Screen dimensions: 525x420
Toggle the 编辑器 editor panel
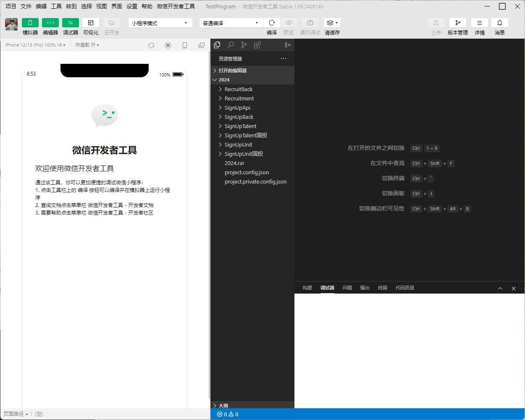click(x=50, y=23)
